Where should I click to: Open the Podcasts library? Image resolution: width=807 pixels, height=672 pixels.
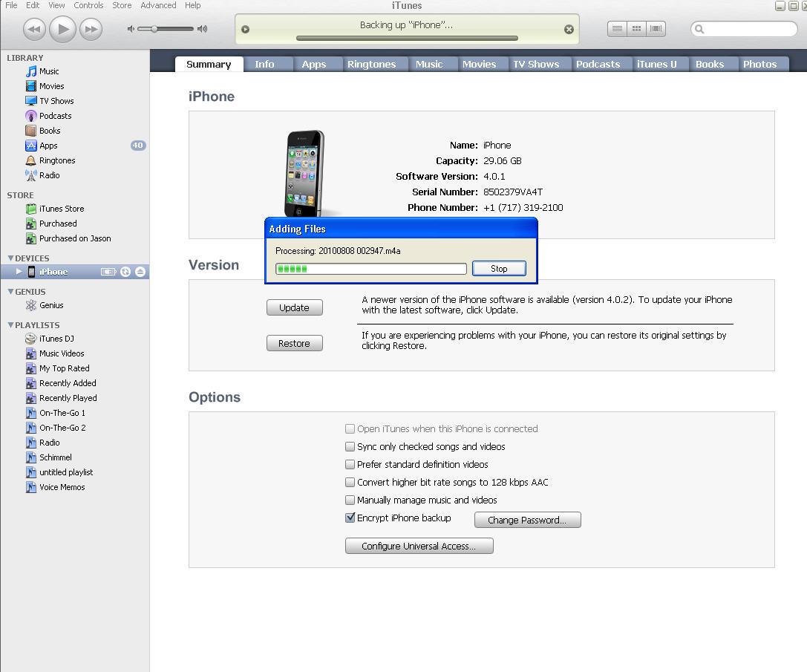(55, 116)
